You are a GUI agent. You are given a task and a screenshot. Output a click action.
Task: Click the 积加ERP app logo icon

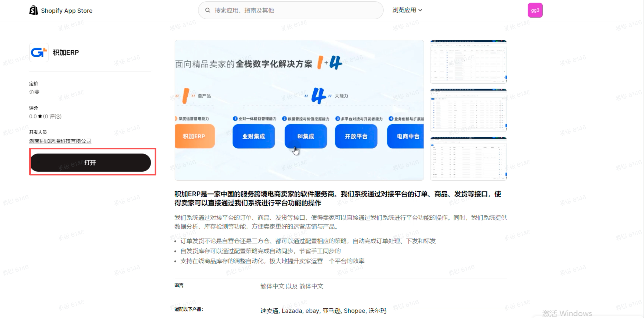(39, 52)
